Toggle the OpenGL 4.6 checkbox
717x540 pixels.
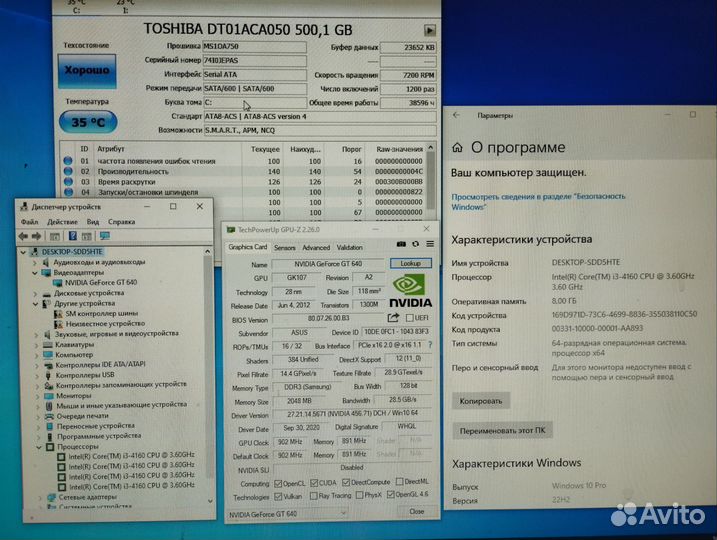391,494
